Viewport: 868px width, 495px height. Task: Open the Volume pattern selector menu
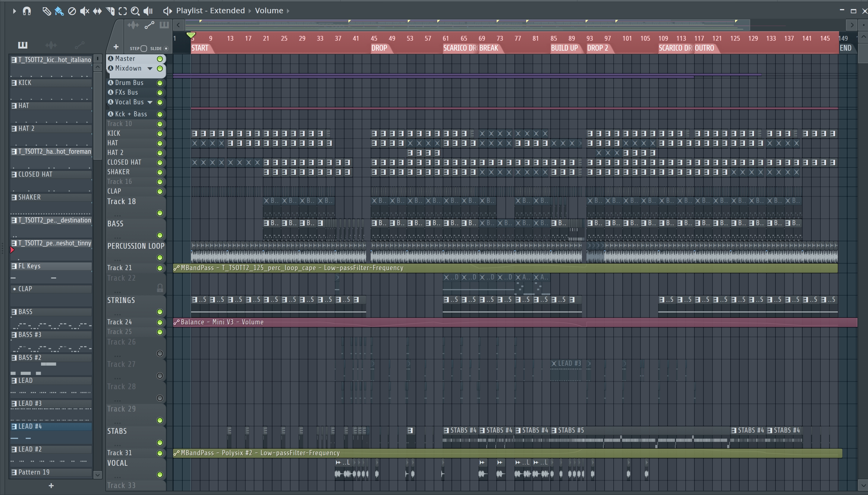[269, 11]
